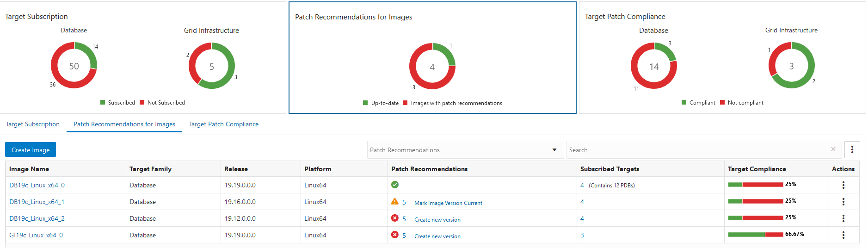Open the GI19c_Linux_x64_0 image link
Screen dimensions: 868x248
click(36, 235)
